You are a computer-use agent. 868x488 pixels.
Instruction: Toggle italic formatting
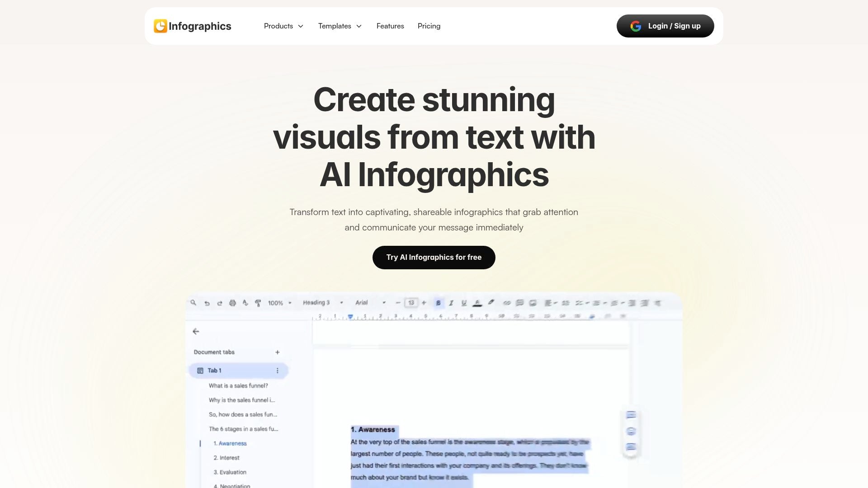pyautogui.click(x=451, y=303)
